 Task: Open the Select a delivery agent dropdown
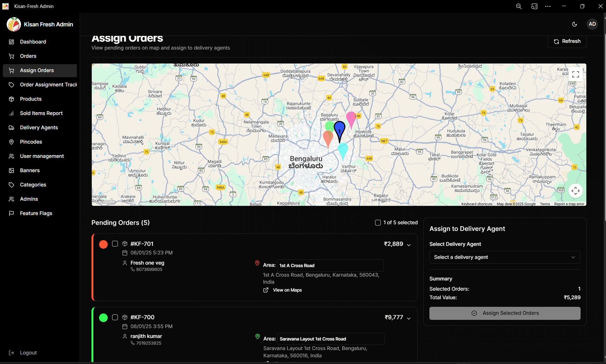click(505, 257)
